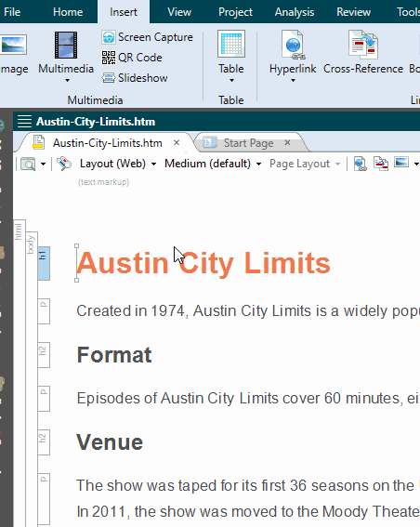This screenshot has height=527, width=420.
Task: Click the image icon in editor toolbar
Action: coord(401,163)
